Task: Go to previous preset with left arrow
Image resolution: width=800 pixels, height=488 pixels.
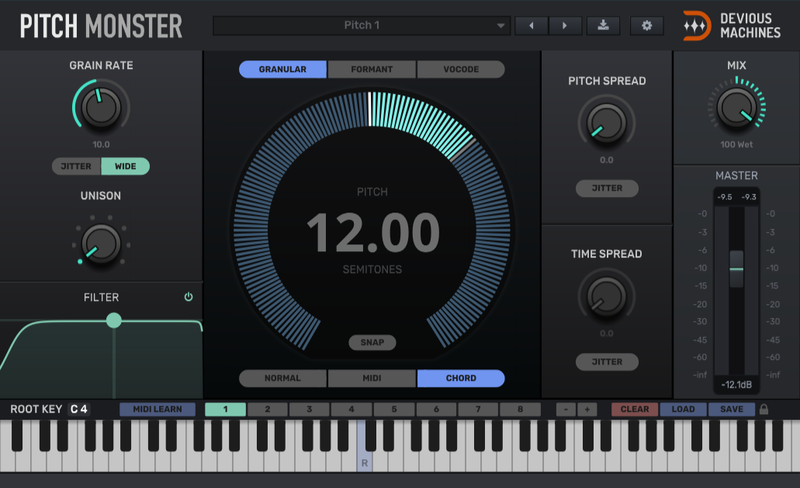Action: pos(533,25)
